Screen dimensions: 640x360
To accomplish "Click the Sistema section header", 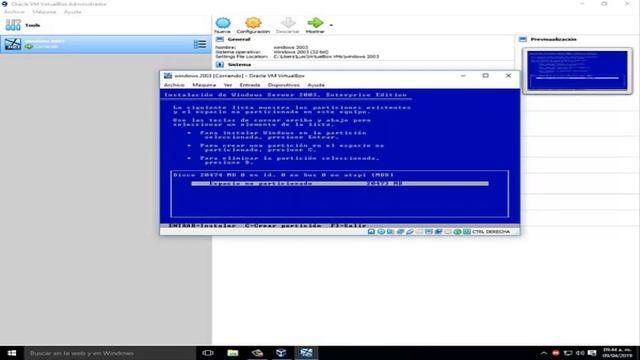I will tap(239, 64).
